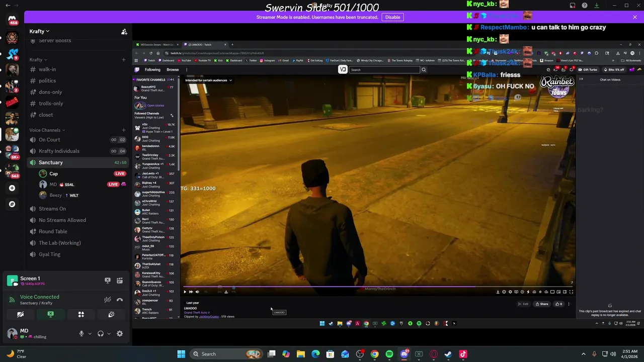Mute the Discord microphone

coord(81,333)
